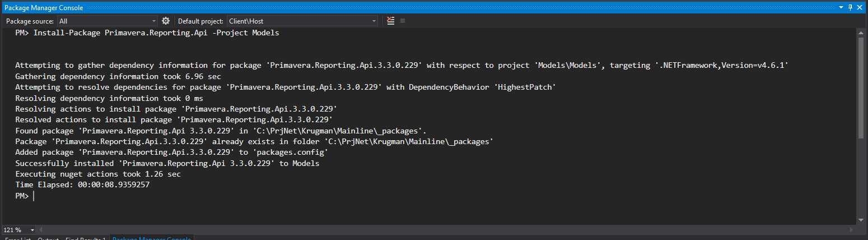The image size is (868, 240).
Task: Open the 121 % zoom level dropdown
Action: tap(18, 230)
